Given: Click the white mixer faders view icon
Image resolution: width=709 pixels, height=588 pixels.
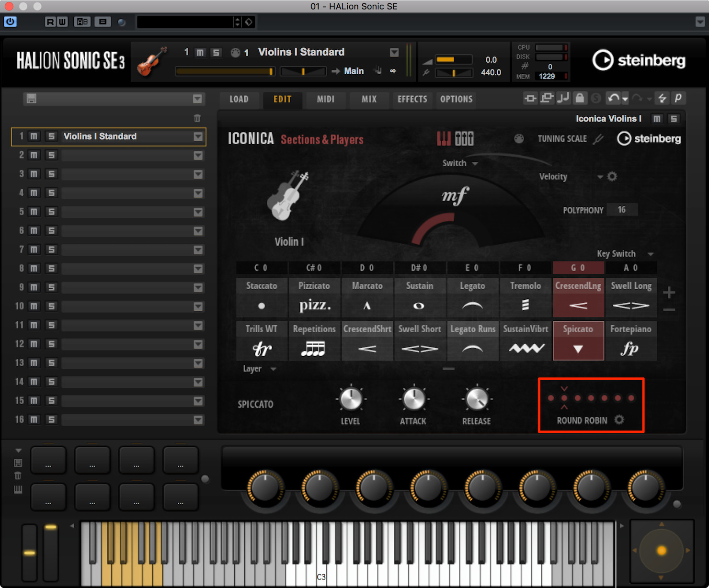Looking at the screenshot, I should click(x=464, y=139).
